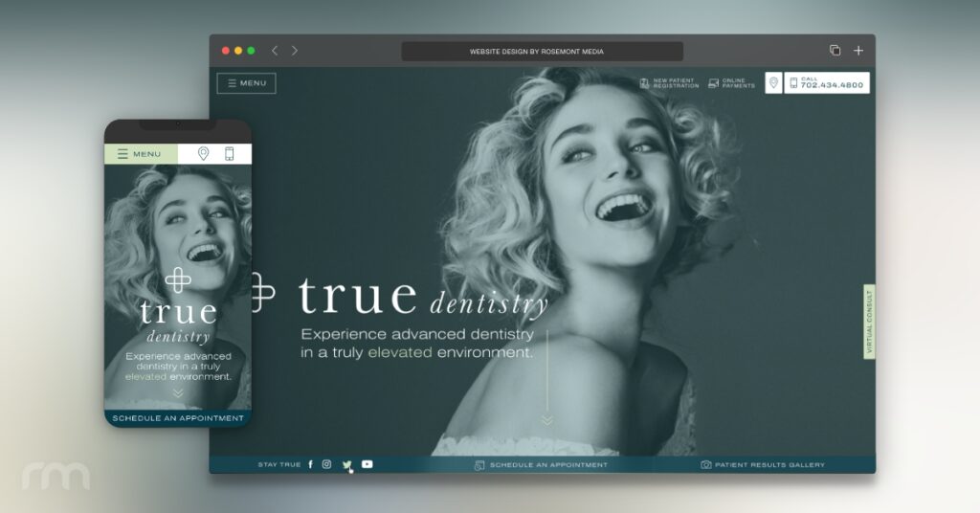This screenshot has width=980, height=513.
Task: Click New Patient Registration link
Action: pos(669,83)
